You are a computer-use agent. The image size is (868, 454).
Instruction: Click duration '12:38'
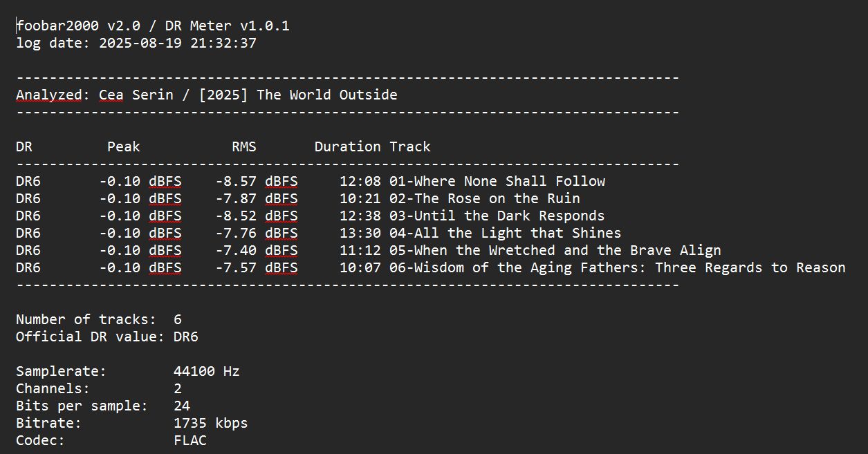[x=360, y=216]
